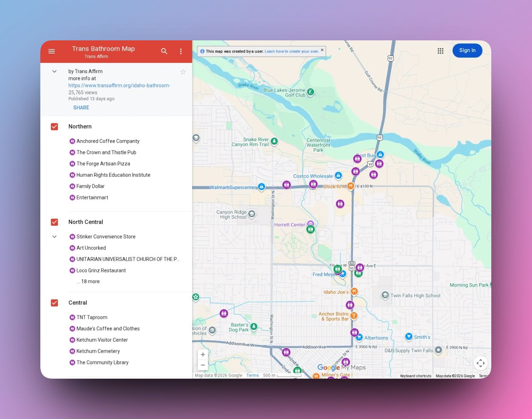Click the Walmart Supercenter shopping marker
Viewport: 532px width, 419px height.
262,187
